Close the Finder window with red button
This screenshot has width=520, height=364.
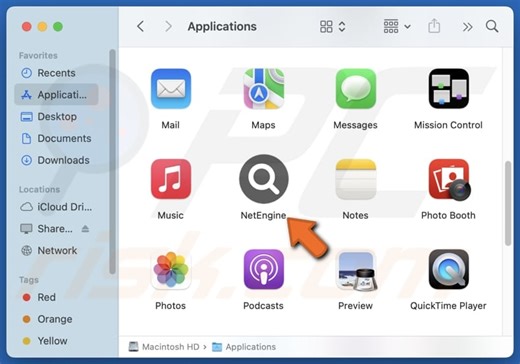(27, 26)
